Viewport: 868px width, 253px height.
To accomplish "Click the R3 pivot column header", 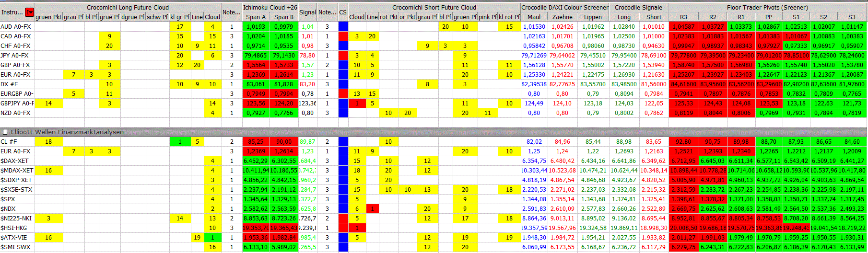I will pos(683,17).
